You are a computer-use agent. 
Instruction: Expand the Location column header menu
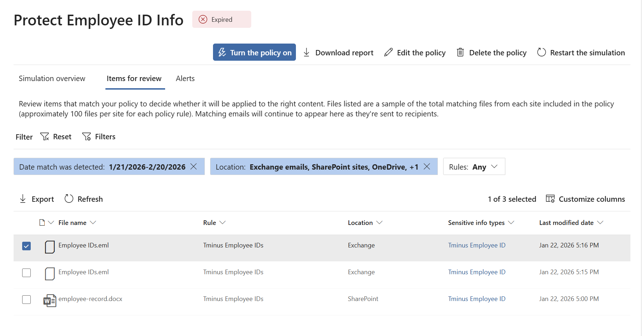pyautogui.click(x=379, y=222)
